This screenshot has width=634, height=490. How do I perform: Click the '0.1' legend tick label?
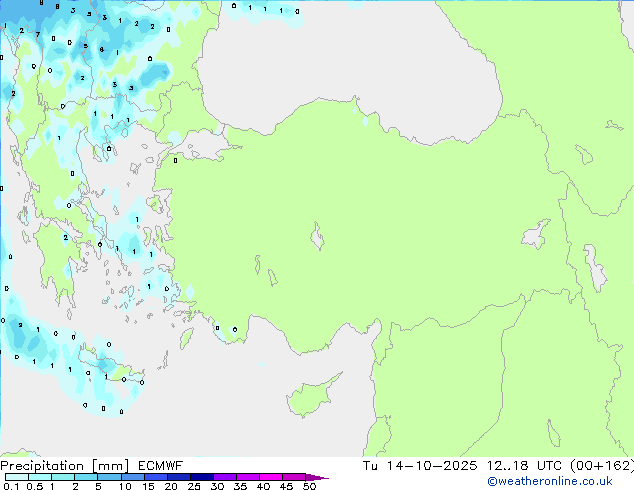click(x=11, y=486)
